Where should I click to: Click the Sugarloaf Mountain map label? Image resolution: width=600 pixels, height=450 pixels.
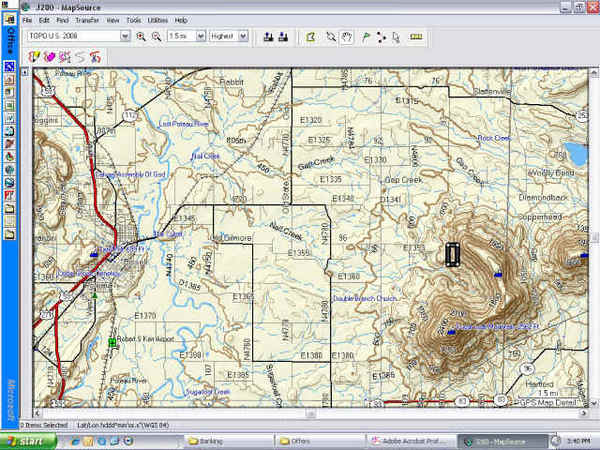point(497,327)
